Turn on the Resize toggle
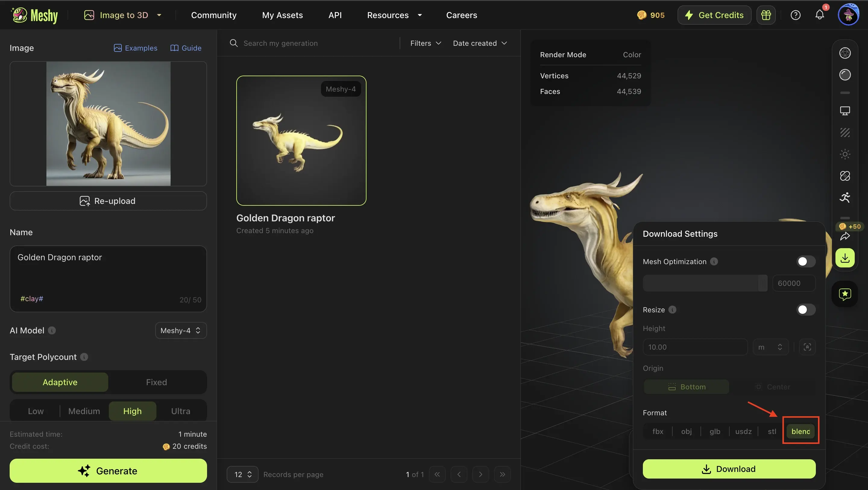Screen dimensions: 868x490 click(806, 310)
